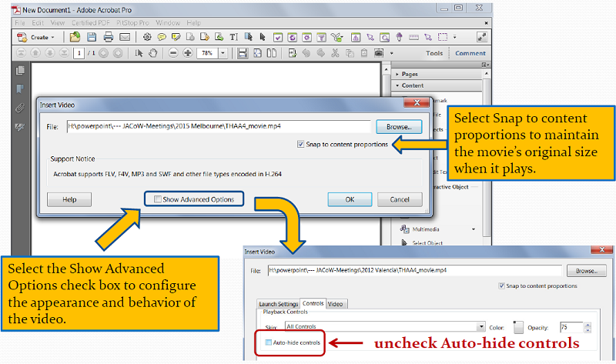Image resolution: width=616 pixels, height=364 pixels.
Task: Click the Browse button in upper dialog
Action: click(398, 125)
